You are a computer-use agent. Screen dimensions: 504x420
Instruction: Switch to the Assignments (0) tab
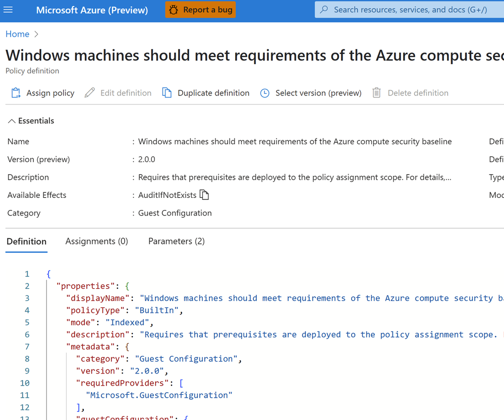coord(97,241)
